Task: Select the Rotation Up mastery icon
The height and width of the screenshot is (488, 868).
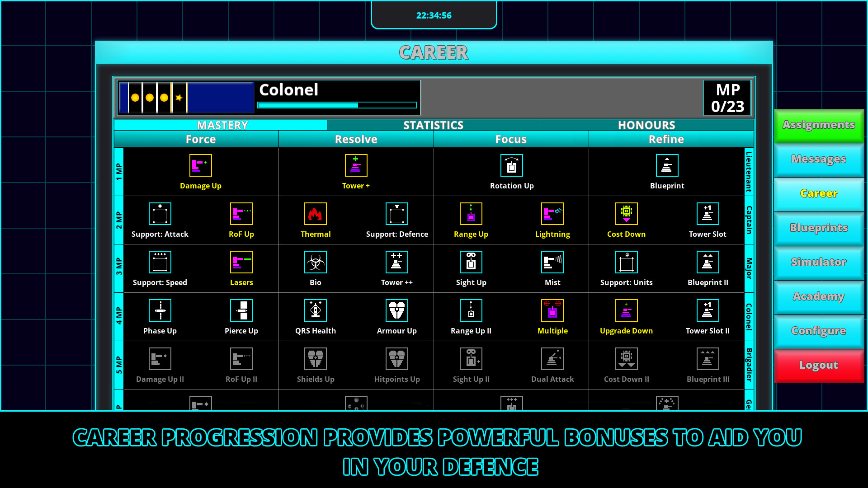Action: (511, 165)
